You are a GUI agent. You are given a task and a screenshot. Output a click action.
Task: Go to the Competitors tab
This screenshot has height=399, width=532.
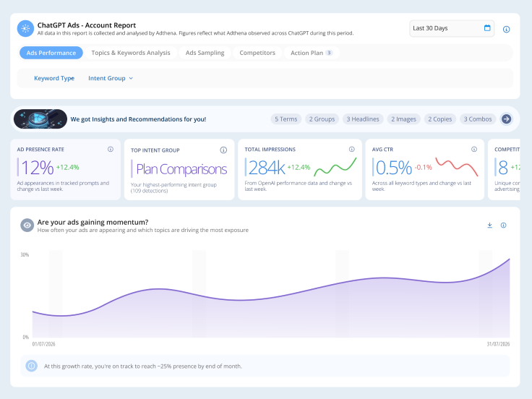tap(257, 53)
